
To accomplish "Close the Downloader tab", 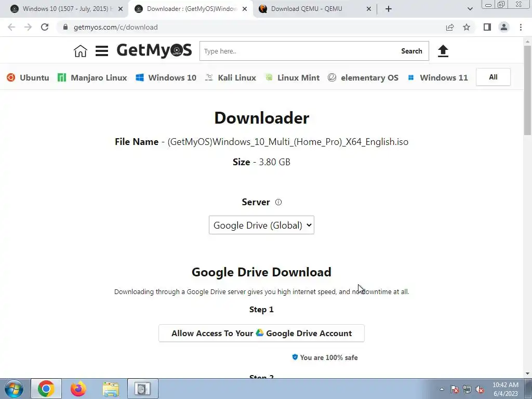I will coord(245,9).
